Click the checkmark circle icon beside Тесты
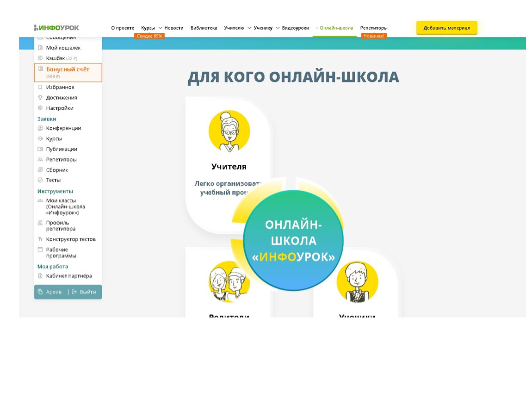This screenshot has width=532, height=400. pyautogui.click(x=40, y=180)
